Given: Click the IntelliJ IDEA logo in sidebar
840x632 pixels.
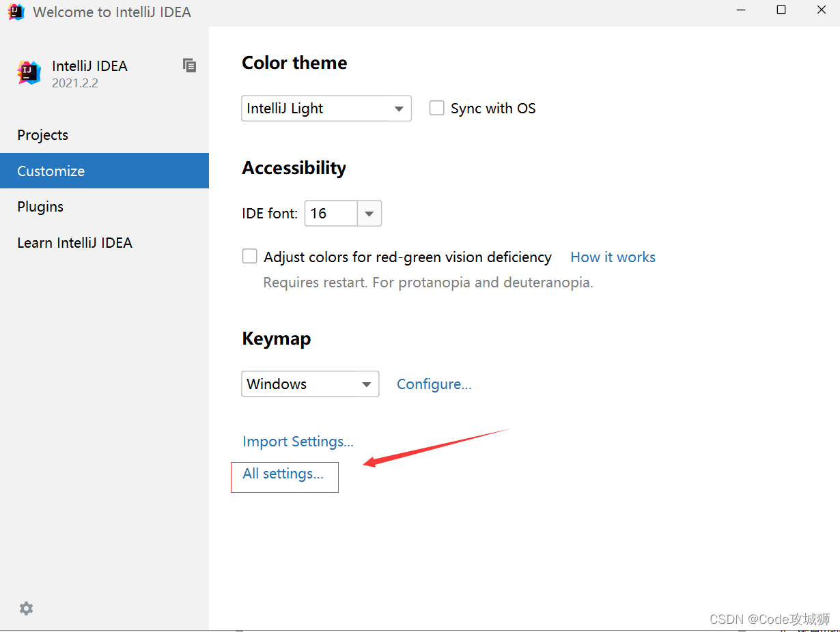Looking at the screenshot, I should (x=29, y=72).
